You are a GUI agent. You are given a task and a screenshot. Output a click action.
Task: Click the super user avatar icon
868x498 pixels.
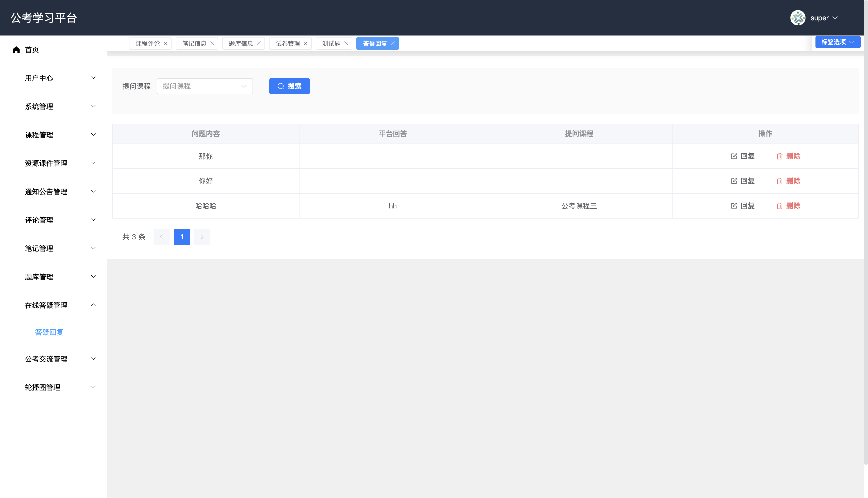point(797,18)
